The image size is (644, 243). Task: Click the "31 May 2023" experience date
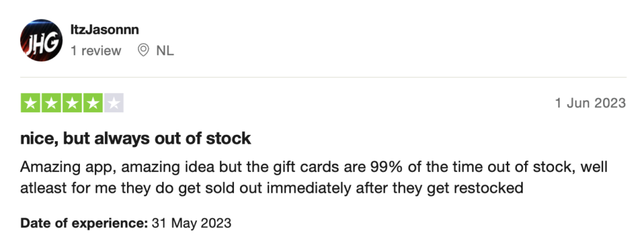(x=191, y=224)
